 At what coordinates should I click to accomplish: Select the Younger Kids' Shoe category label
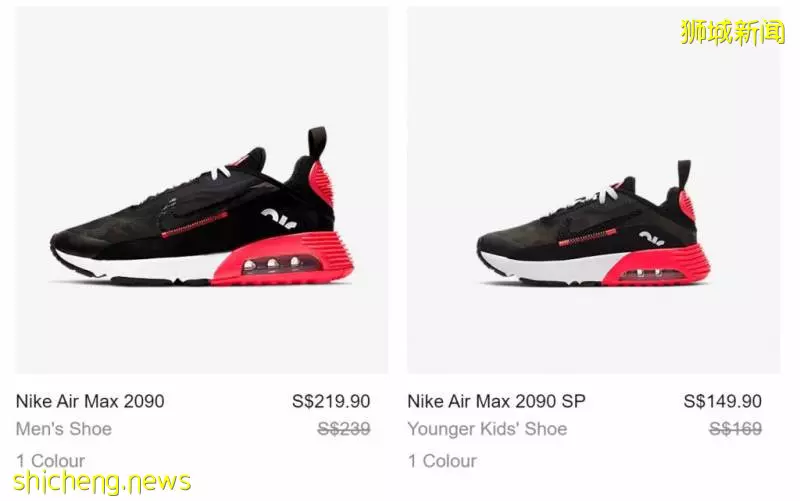point(487,429)
